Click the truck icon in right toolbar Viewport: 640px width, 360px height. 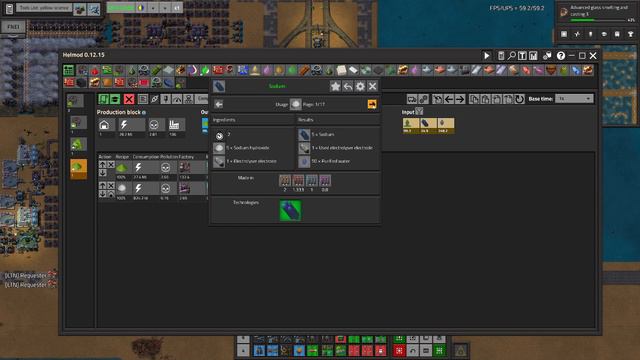(412, 99)
